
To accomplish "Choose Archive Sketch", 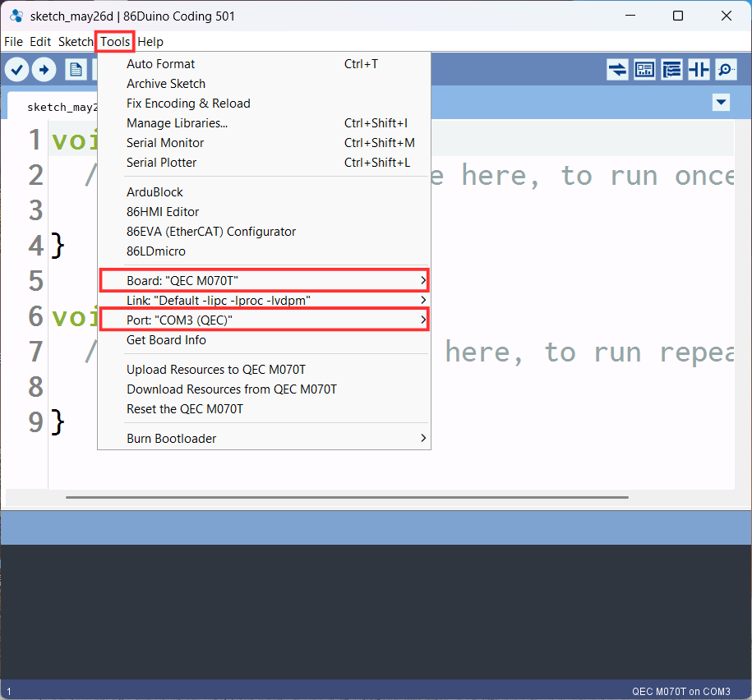I will pyautogui.click(x=264, y=84).
